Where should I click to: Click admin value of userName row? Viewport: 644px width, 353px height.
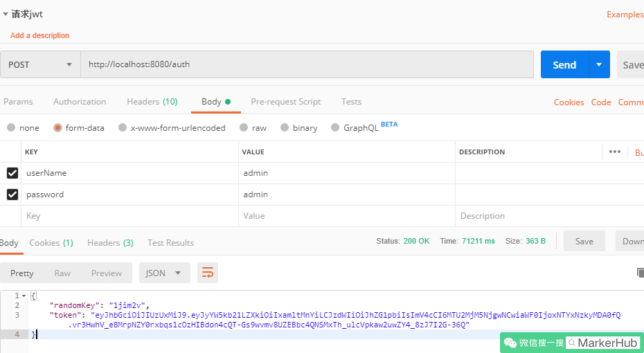[x=347, y=173]
